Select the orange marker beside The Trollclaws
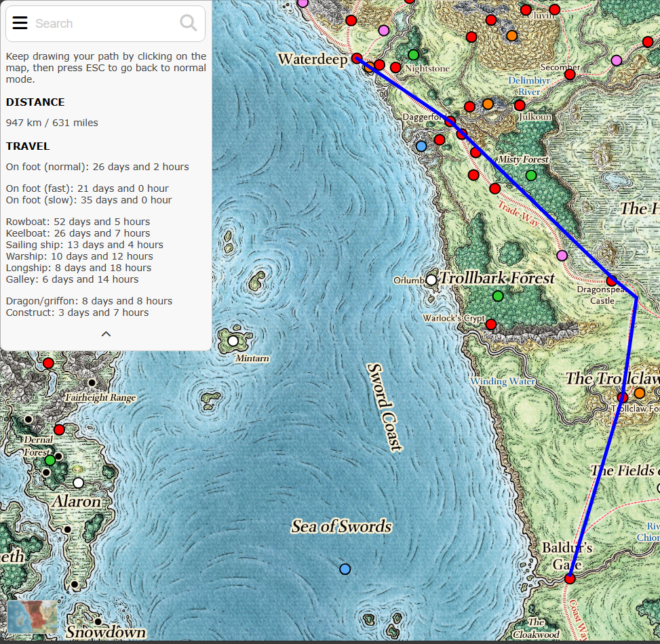 [640, 393]
